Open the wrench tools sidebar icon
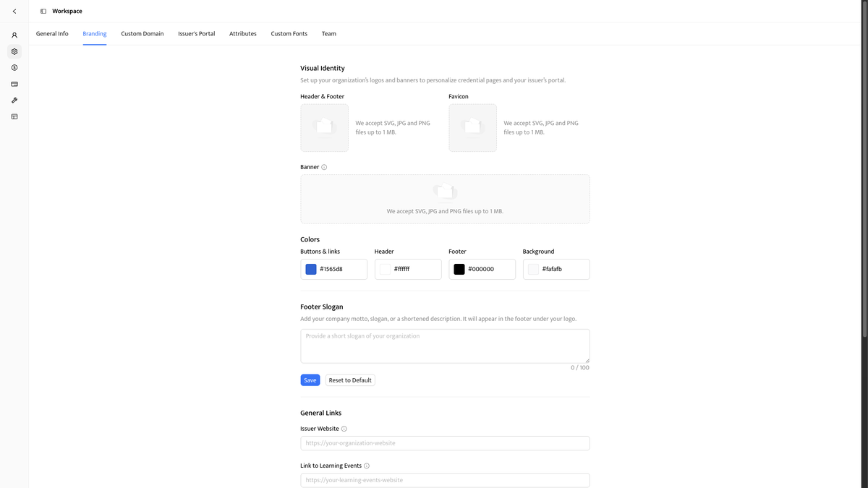 (x=14, y=100)
